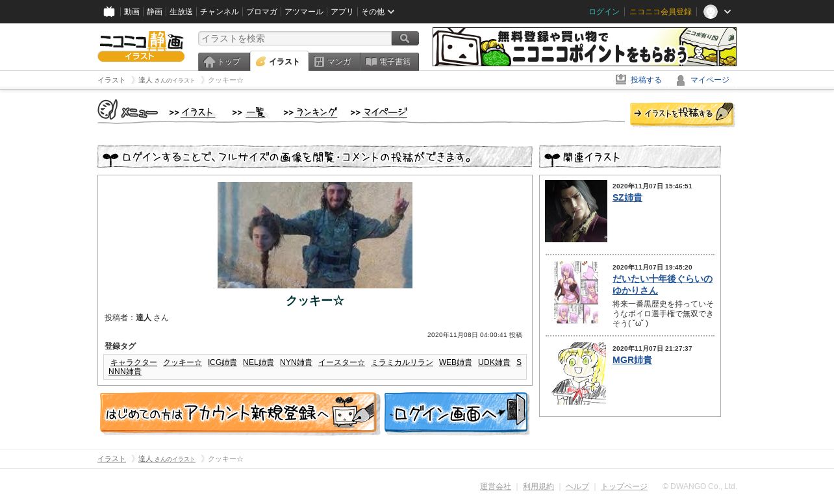Click the SZ姉貴 related title link

(627, 197)
